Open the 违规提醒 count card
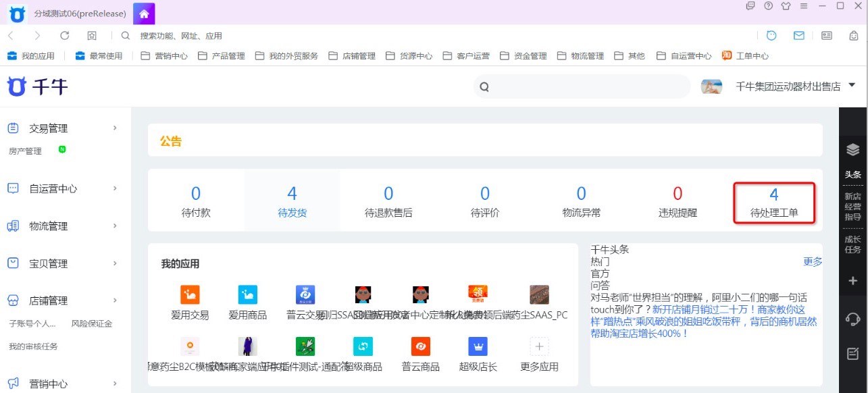Viewport: 868px width, 393px height. [678, 202]
